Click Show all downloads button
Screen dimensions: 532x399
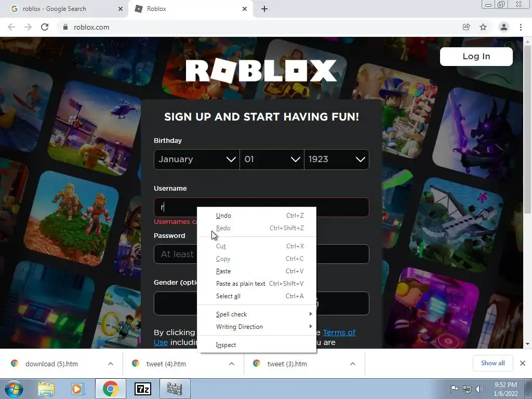tap(493, 363)
